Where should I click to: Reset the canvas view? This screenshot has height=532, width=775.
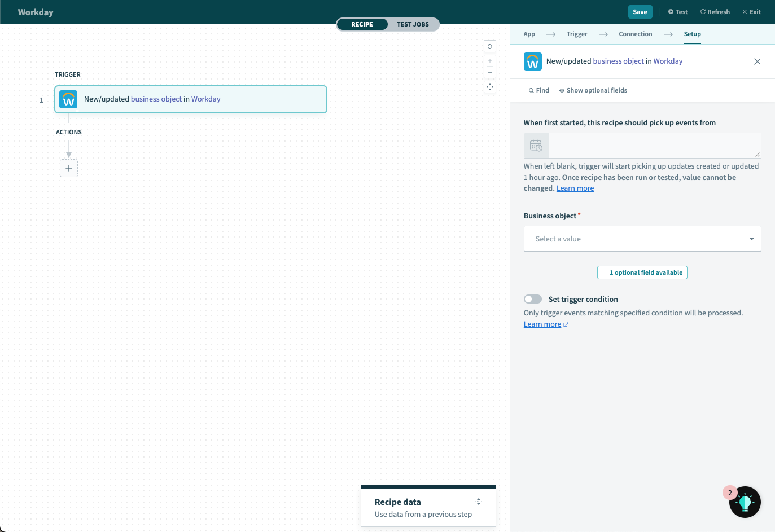pos(489,46)
